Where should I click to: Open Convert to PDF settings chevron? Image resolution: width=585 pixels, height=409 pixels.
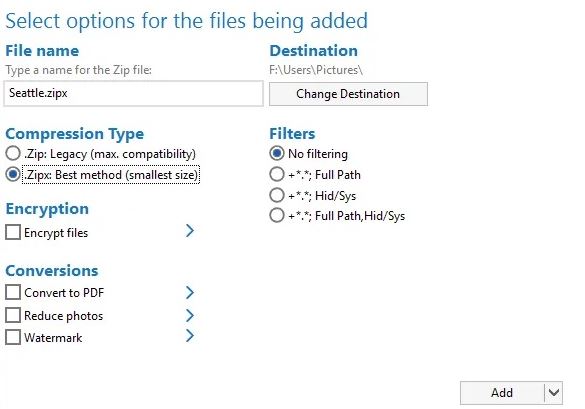pyautogui.click(x=190, y=293)
